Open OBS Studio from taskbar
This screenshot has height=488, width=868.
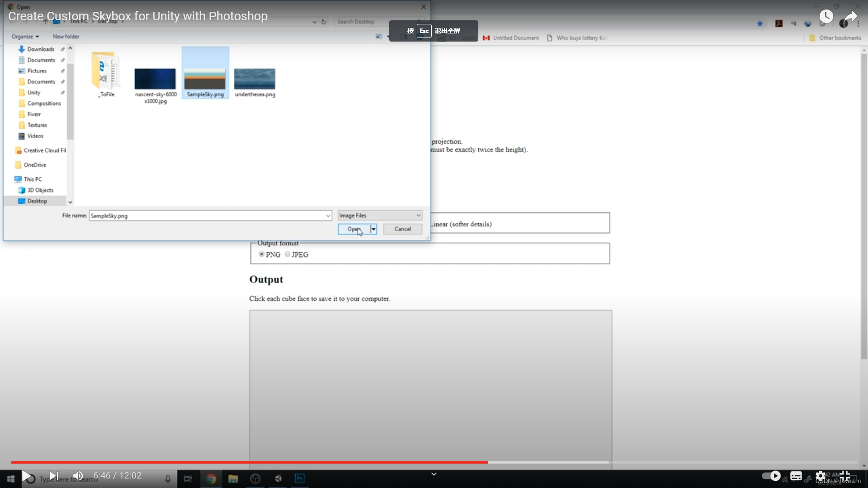(255, 479)
